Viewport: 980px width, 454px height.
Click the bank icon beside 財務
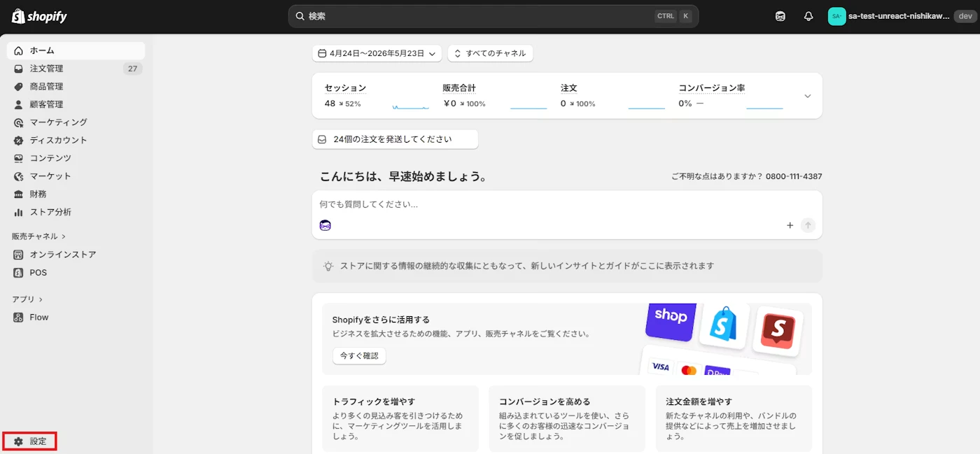coord(18,194)
